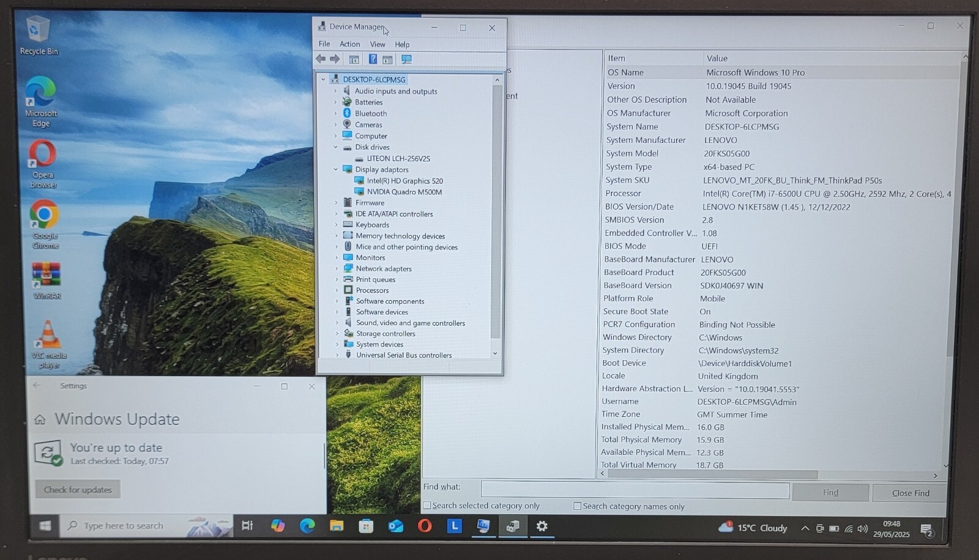Image resolution: width=979 pixels, height=560 pixels.
Task: Select the VLC media player desktop icon
Action: [49, 344]
